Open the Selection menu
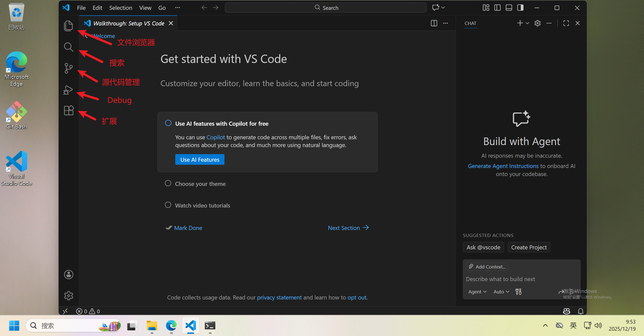 pos(120,8)
